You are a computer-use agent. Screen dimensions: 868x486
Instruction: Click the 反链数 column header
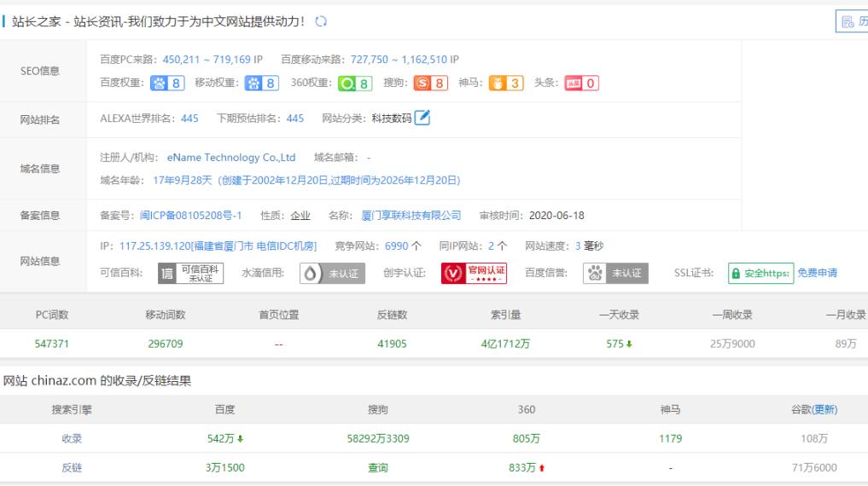click(x=392, y=315)
